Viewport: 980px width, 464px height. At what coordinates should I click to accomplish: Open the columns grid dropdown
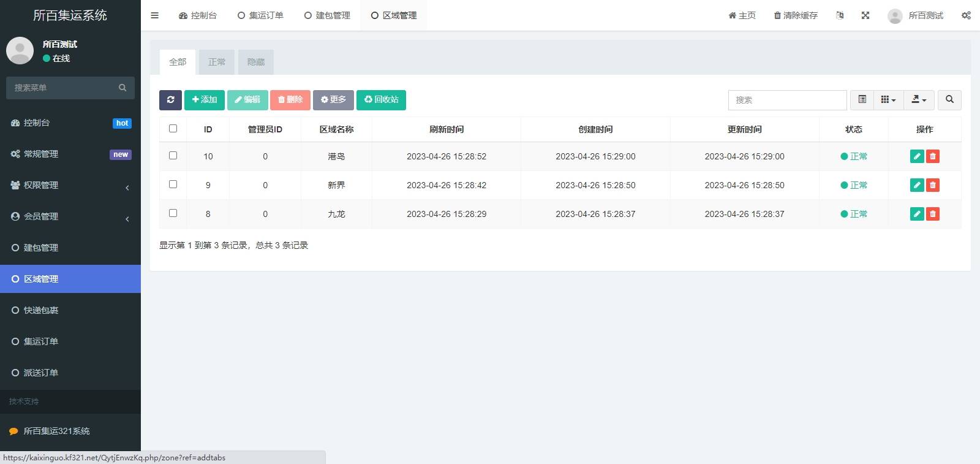tap(888, 100)
